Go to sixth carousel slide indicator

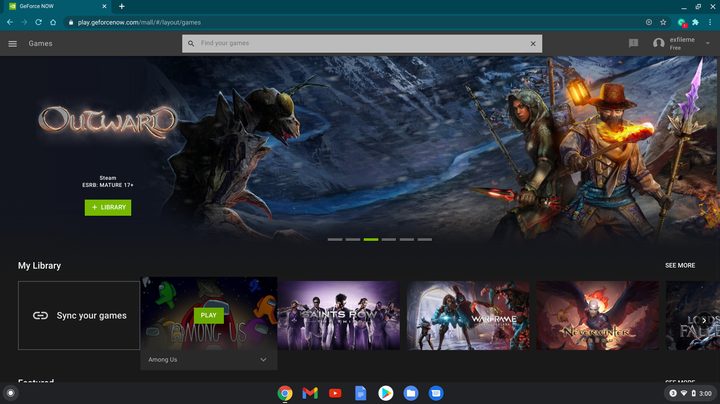coord(425,240)
